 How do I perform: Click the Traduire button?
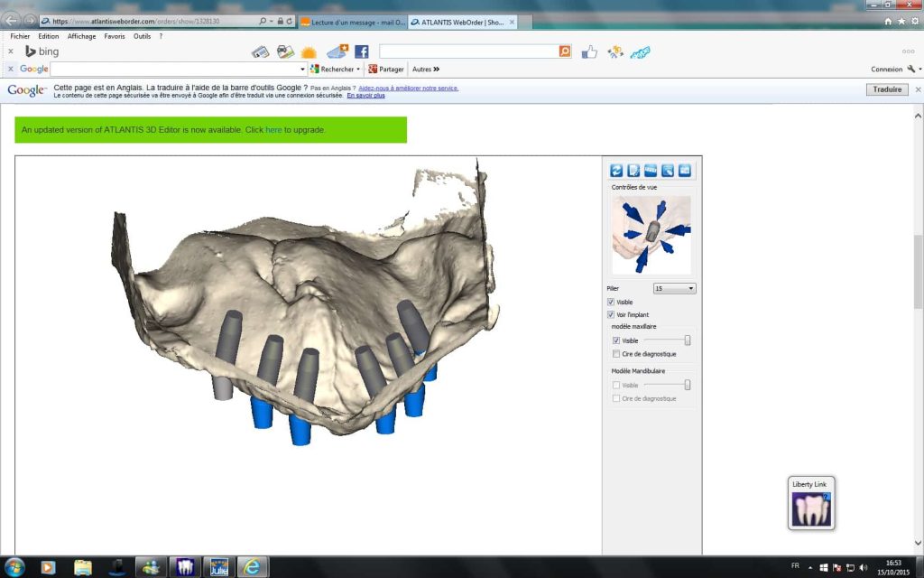[x=887, y=89]
